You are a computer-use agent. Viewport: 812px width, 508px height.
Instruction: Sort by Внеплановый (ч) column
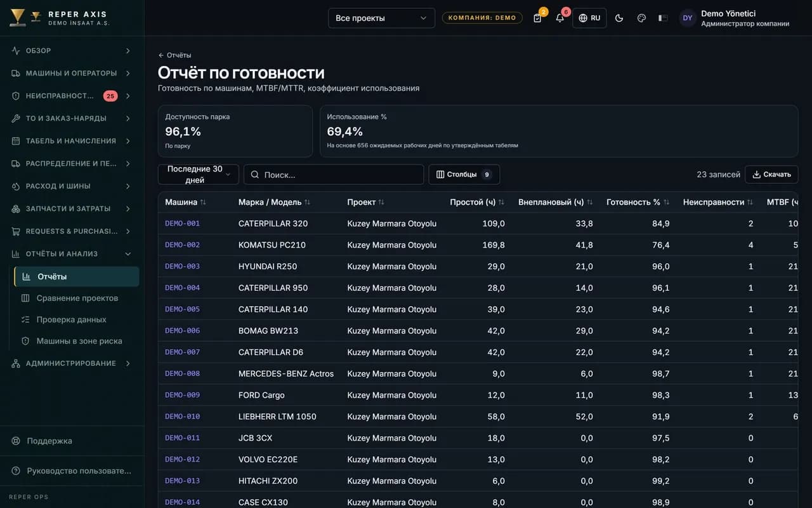555,202
